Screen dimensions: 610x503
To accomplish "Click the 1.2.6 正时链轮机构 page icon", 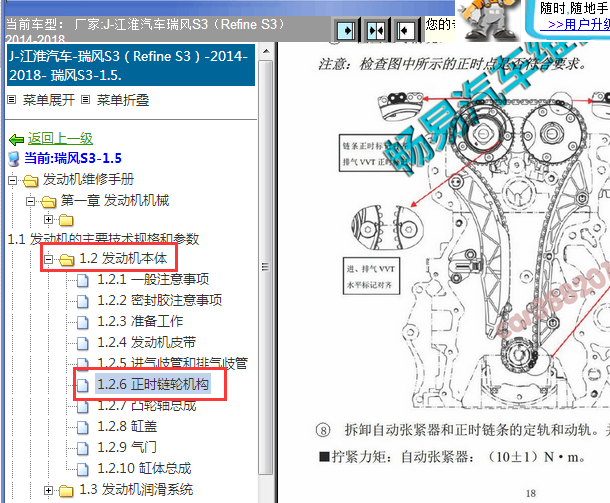I will coord(82,385).
